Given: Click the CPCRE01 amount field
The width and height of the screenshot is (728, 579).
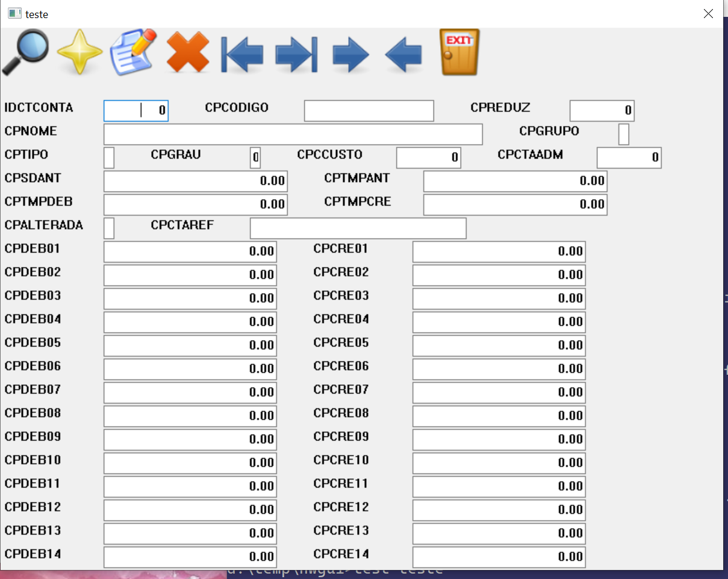Looking at the screenshot, I should 499,252.
